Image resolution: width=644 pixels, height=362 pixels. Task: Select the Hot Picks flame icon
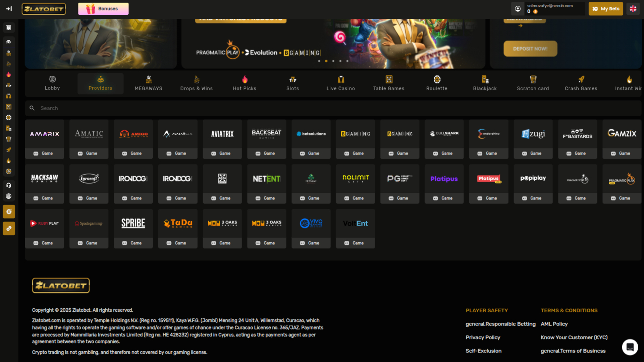tap(244, 80)
